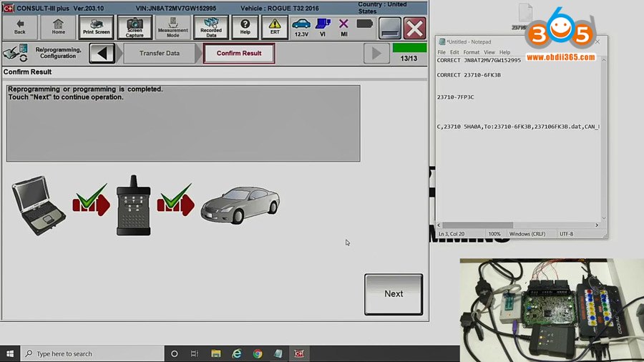
Task: Click Notepad status 'Ln 3, Col 20'
Action: (452, 234)
